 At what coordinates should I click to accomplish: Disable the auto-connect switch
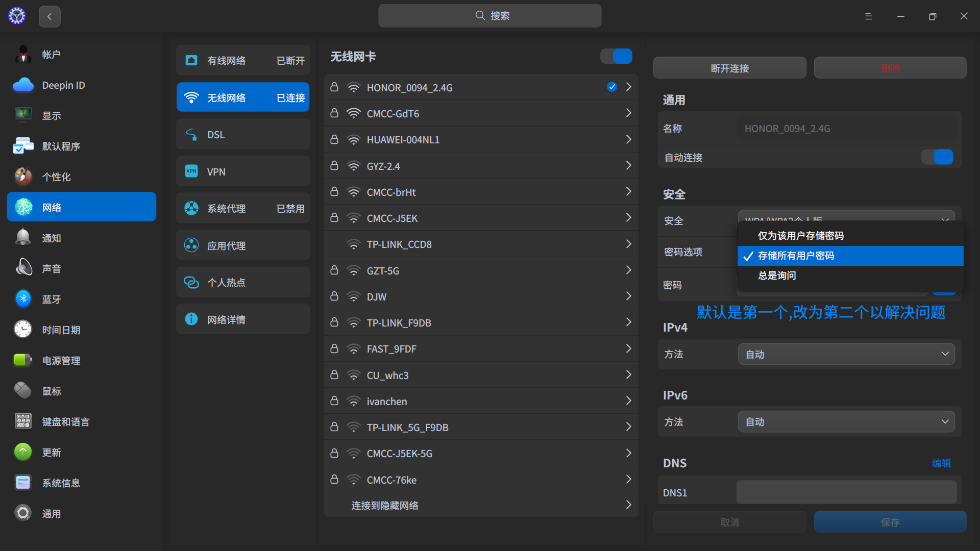point(937,157)
